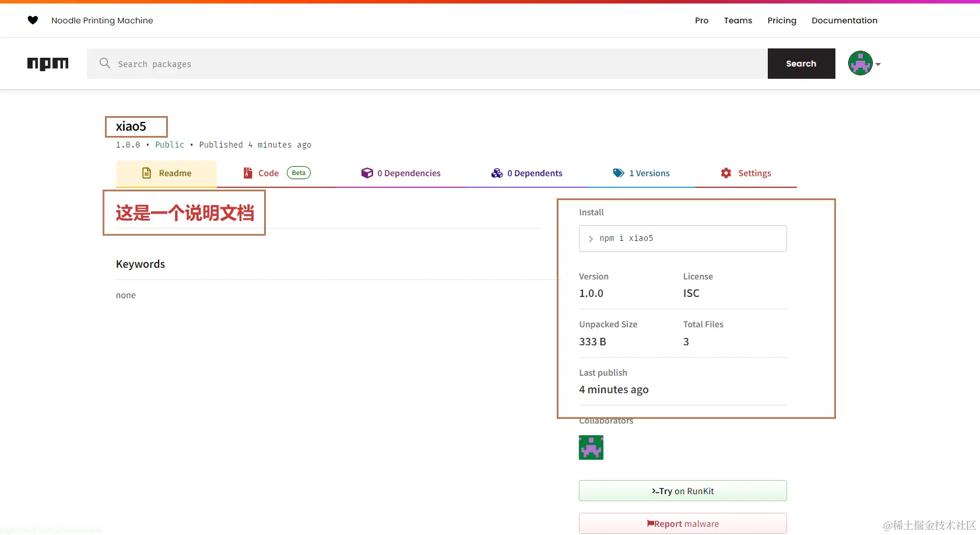Screen dimensions: 980x535
Task: Open the 0 Dependents tab
Action: 526,173
